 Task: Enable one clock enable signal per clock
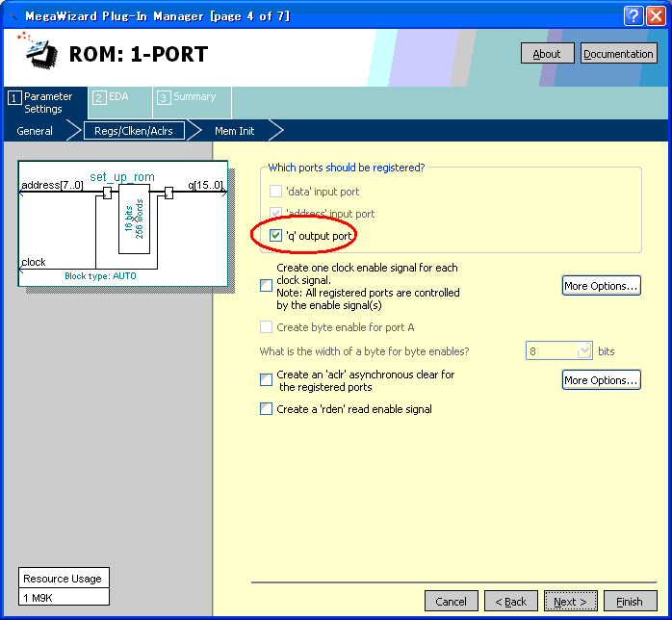tap(266, 285)
